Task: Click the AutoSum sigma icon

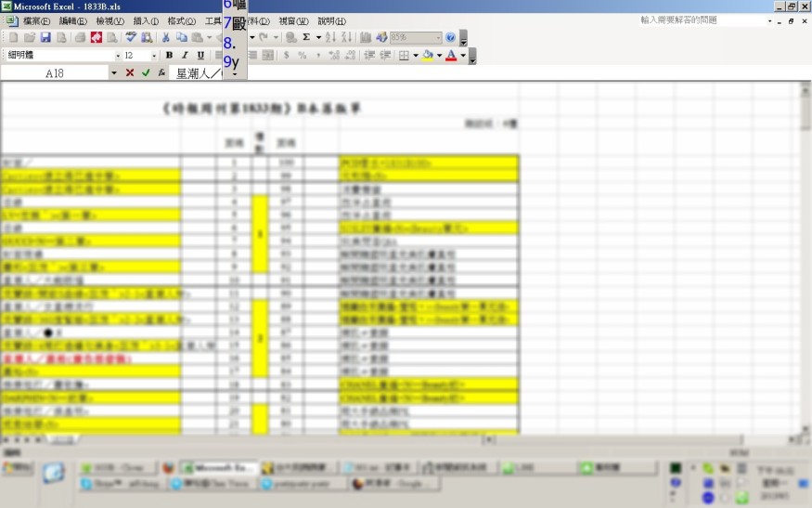Action: [305, 38]
